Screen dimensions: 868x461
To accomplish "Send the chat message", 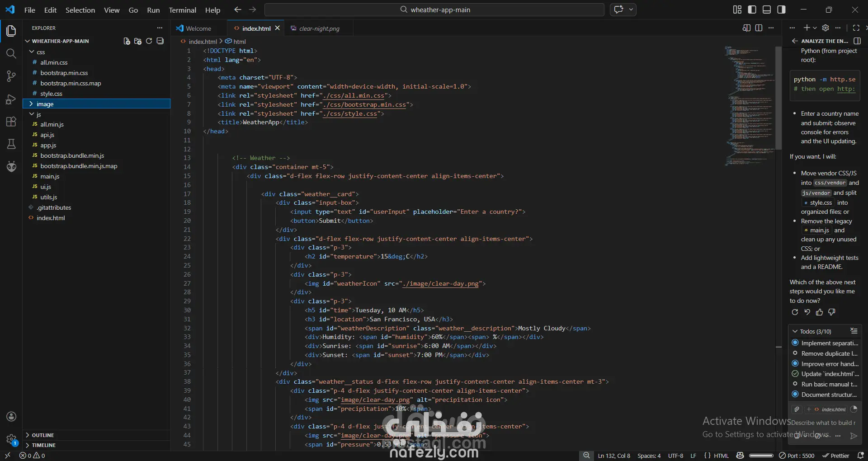I will 854,436.
